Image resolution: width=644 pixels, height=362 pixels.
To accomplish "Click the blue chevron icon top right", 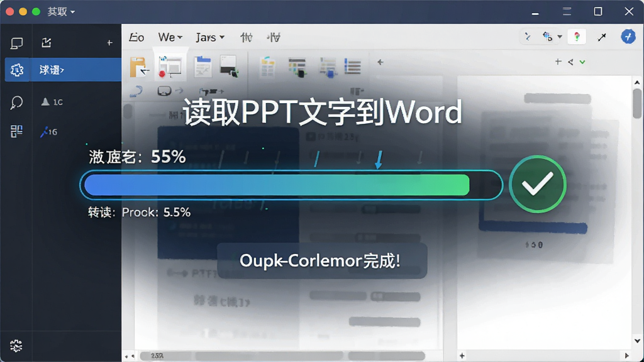I will point(528,37).
